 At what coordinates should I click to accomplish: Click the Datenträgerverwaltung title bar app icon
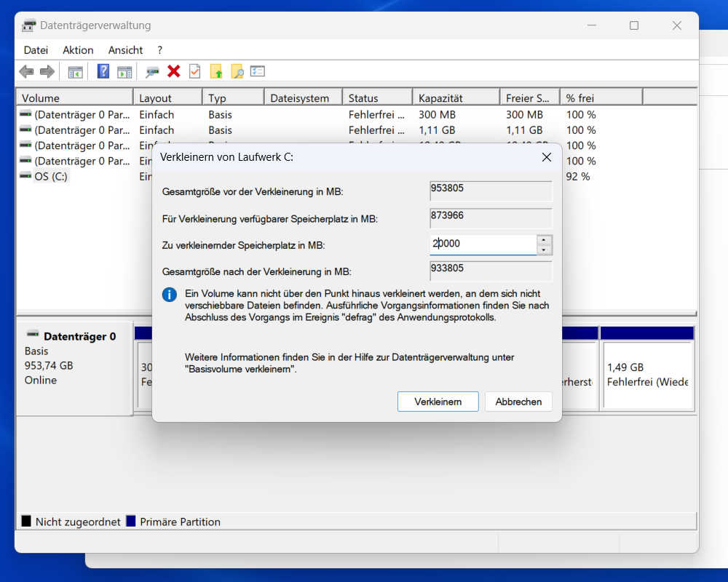pos(29,25)
